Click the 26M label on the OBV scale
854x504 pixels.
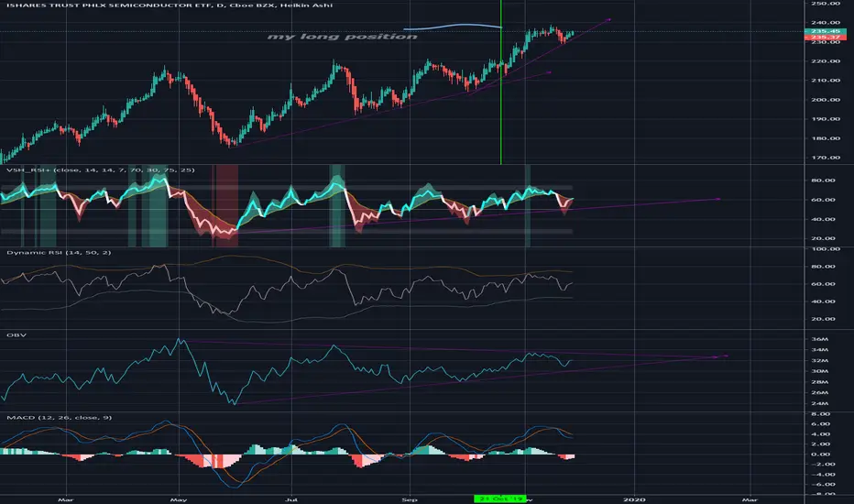click(x=820, y=392)
